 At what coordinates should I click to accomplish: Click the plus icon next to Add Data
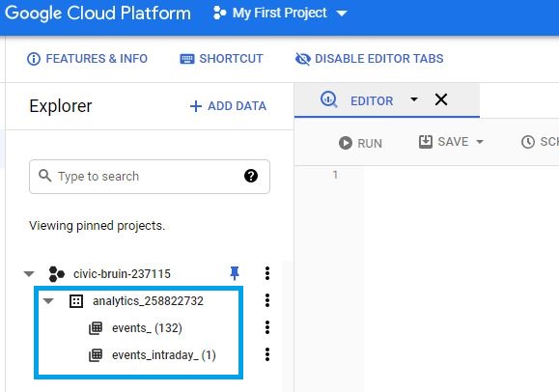click(x=196, y=106)
